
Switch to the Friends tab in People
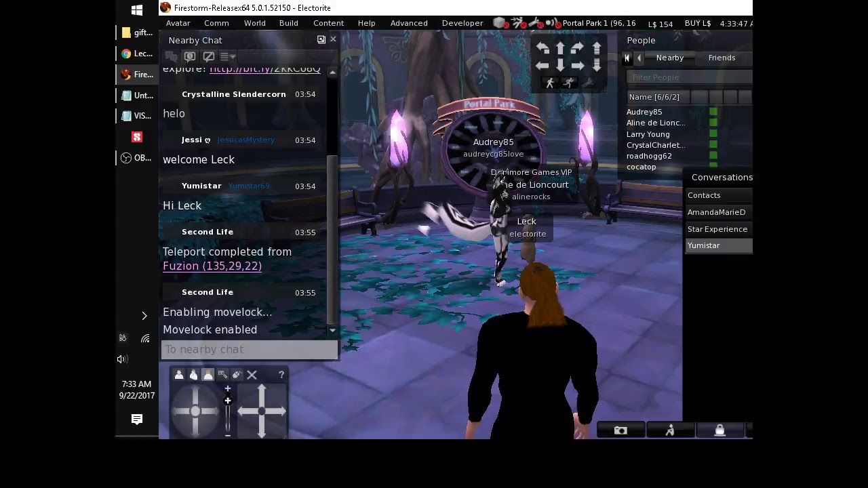pos(722,58)
